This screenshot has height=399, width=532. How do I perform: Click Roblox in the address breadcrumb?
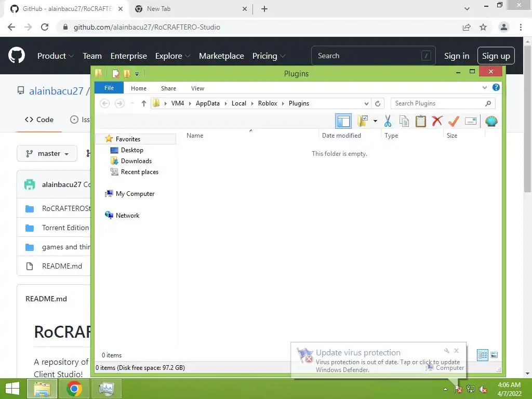click(268, 103)
